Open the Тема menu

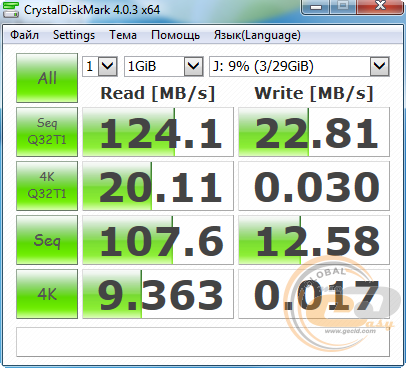click(123, 35)
